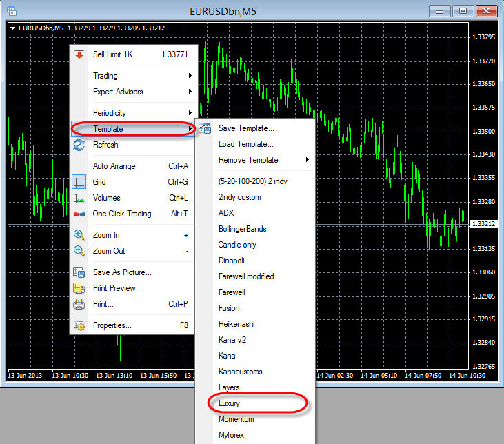This screenshot has width=504, height=444.
Task: Choose Load Template... option
Action: click(x=255, y=144)
